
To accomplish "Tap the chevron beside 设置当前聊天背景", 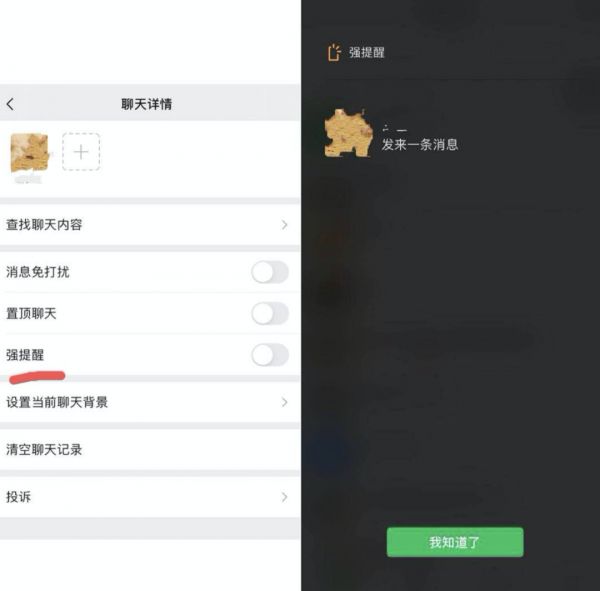I will click(x=284, y=402).
